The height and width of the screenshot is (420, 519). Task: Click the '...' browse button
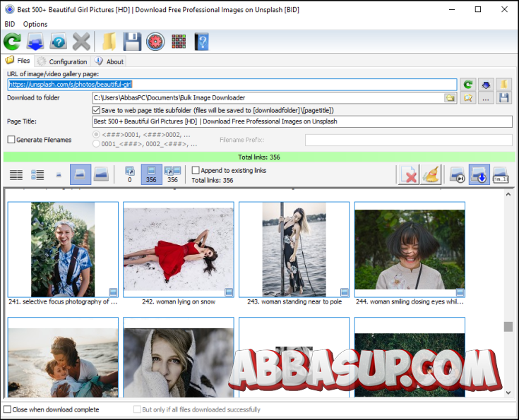pos(486,98)
